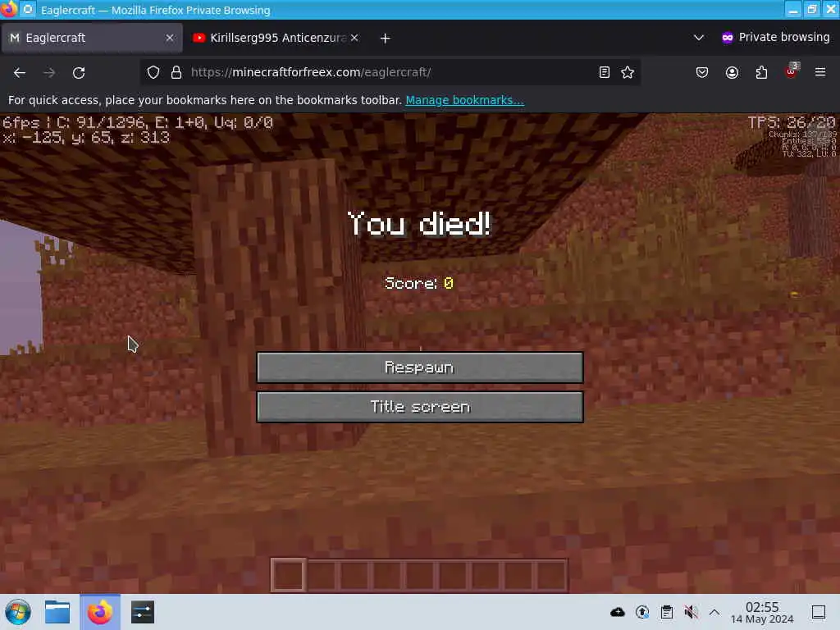Click the URL address field

391,72
